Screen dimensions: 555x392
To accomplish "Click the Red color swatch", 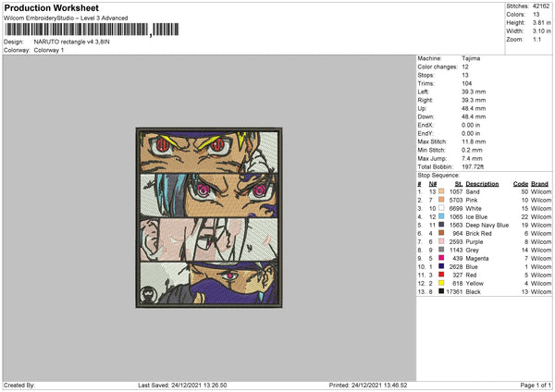I will point(441,275).
